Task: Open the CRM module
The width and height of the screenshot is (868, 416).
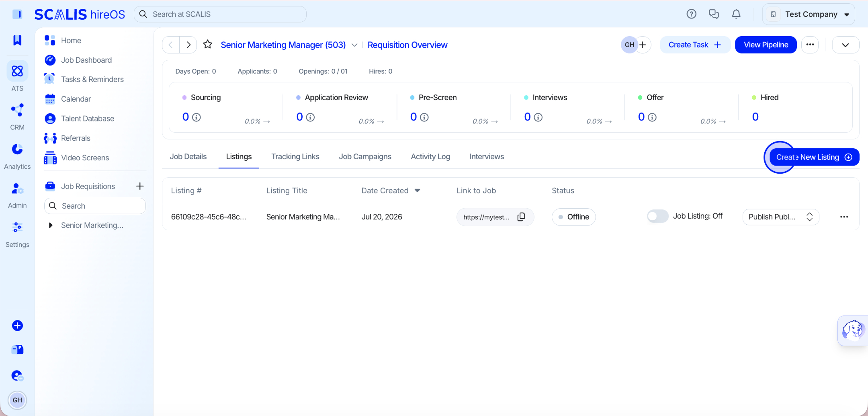Action: (17, 117)
